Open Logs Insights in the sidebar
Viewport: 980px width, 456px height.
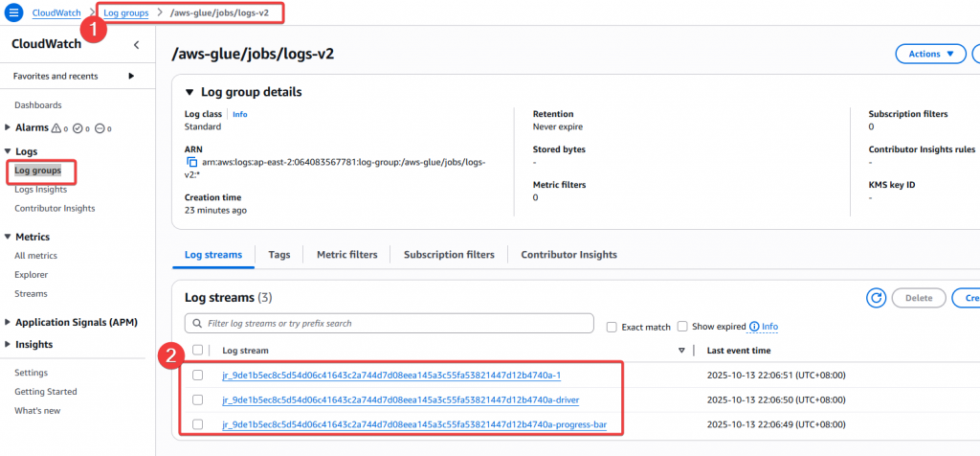click(x=40, y=190)
